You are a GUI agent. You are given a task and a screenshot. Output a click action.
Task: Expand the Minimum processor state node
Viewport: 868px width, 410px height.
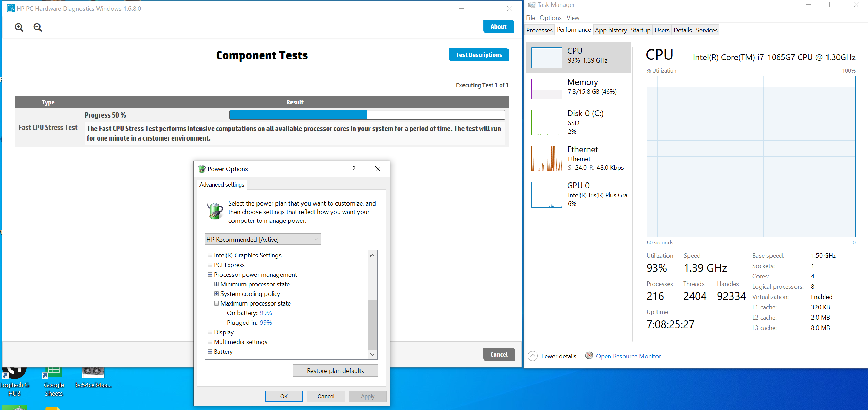(216, 284)
